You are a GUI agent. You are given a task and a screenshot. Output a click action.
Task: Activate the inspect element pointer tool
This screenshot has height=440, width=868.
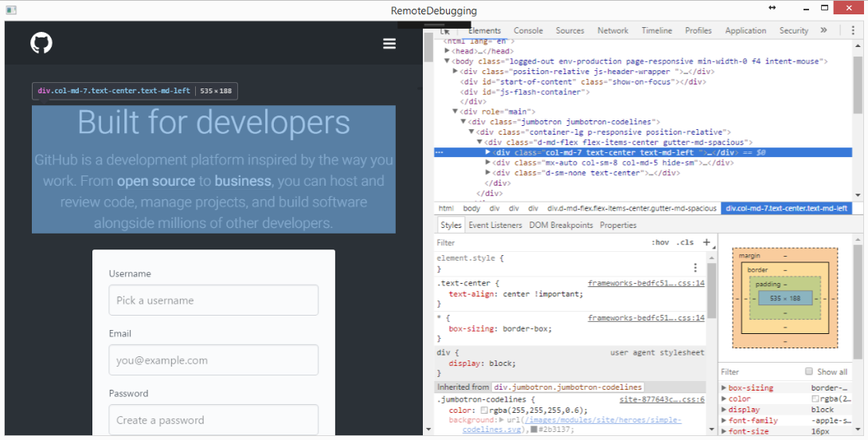445,30
